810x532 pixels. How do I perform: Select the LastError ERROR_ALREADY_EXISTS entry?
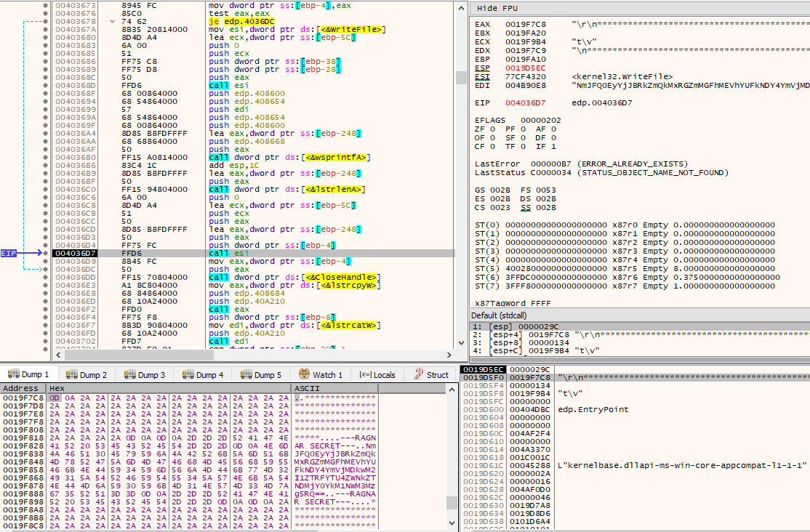pyautogui.click(x=581, y=164)
